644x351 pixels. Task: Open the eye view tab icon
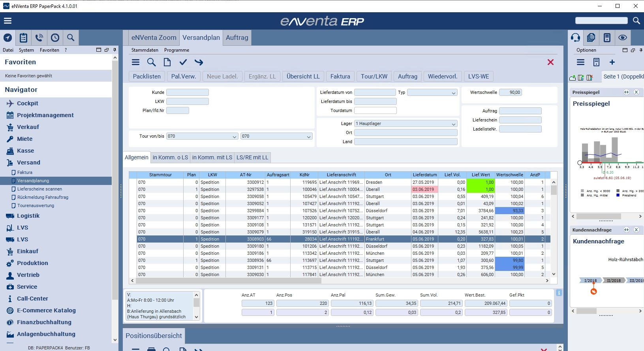pos(623,38)
